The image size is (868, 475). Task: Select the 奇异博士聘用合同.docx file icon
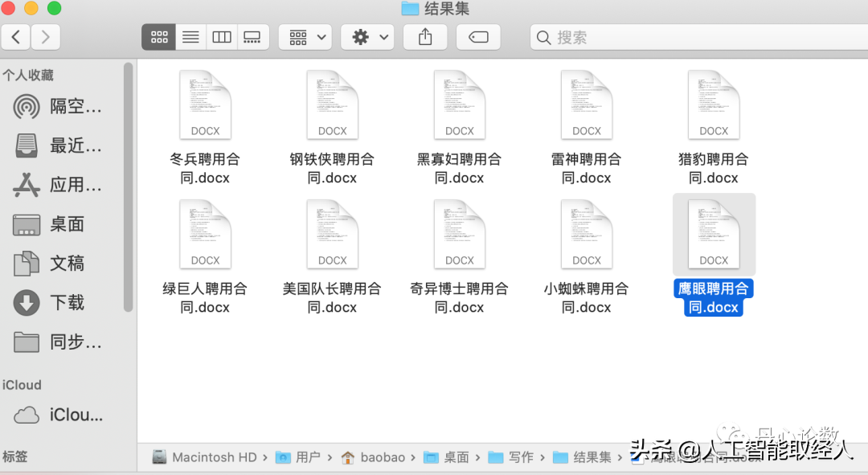click(460, 234)
